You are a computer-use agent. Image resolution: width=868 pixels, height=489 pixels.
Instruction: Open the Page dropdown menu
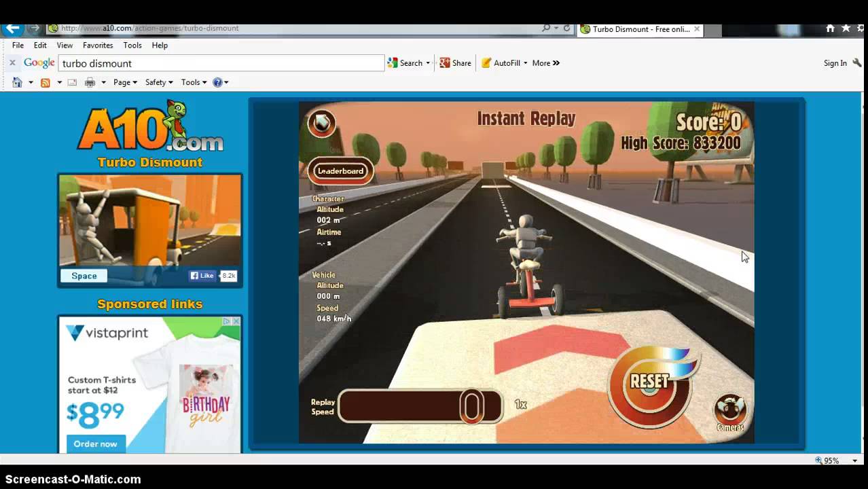point(125,82)
